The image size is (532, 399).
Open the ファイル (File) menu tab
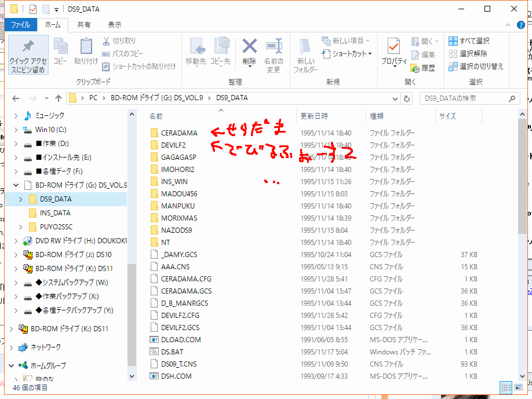(x=21, y=25)
